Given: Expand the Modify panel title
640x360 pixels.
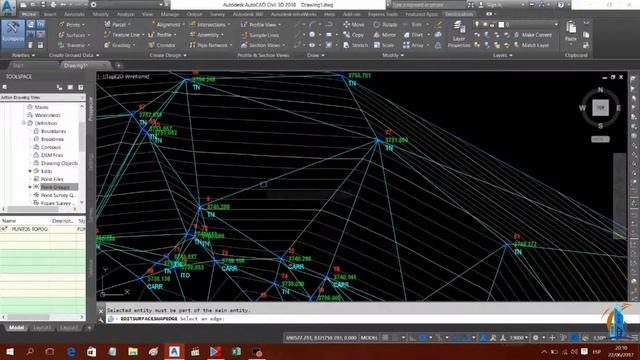Looking at the screenshot, I should 393,55.
